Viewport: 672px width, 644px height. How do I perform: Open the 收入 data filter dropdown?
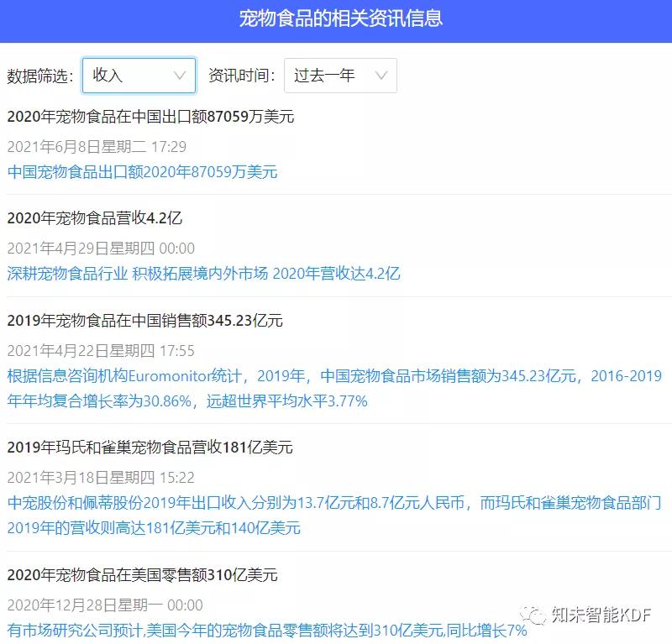click(138, 76)
